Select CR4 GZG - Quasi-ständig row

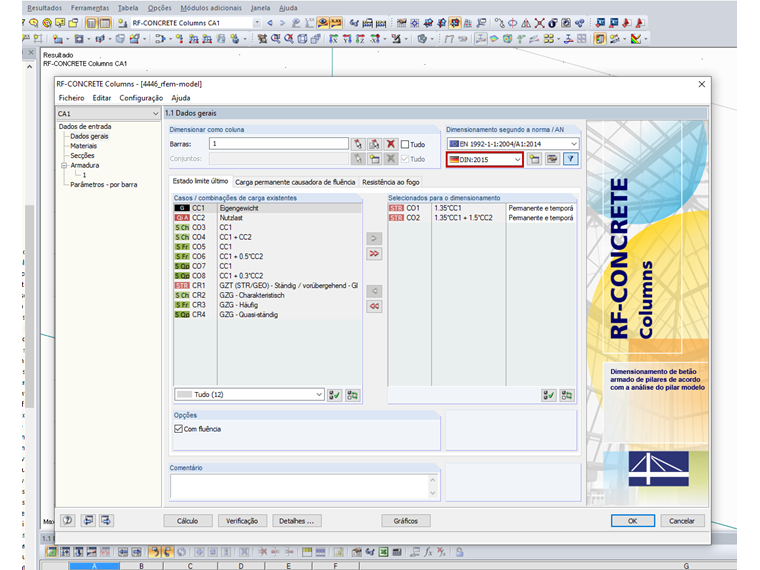pos(268,315)
